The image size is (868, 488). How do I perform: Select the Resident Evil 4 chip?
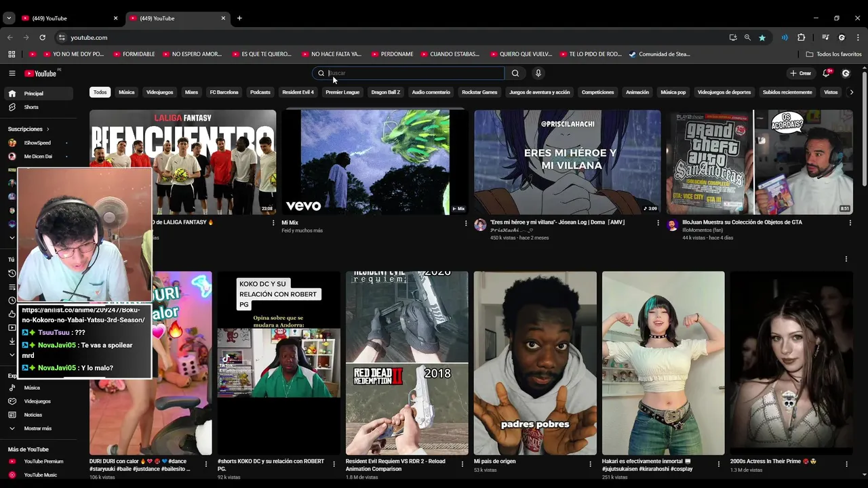click(x=298, y=92)
